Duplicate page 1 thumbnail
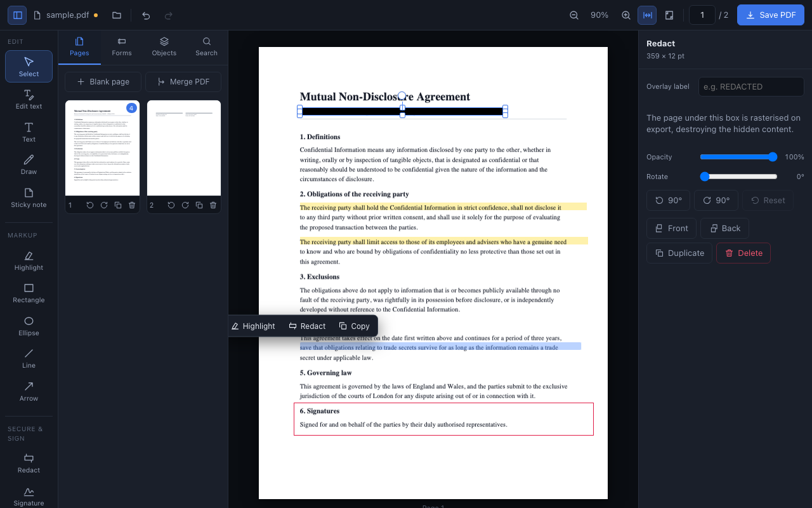This screenshot has height=508, width=812. click(x=118, y=205)
